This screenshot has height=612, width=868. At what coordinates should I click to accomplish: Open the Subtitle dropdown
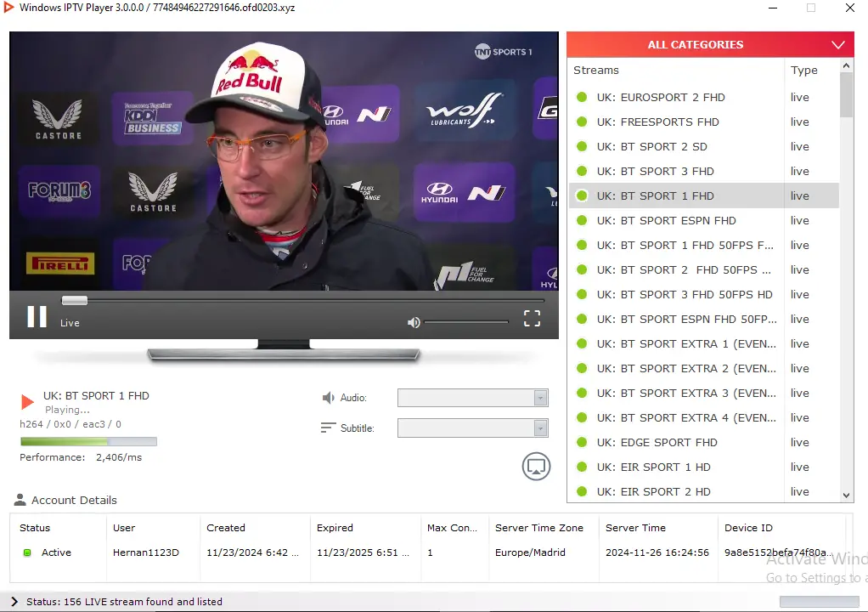click(x=473, y=428)
